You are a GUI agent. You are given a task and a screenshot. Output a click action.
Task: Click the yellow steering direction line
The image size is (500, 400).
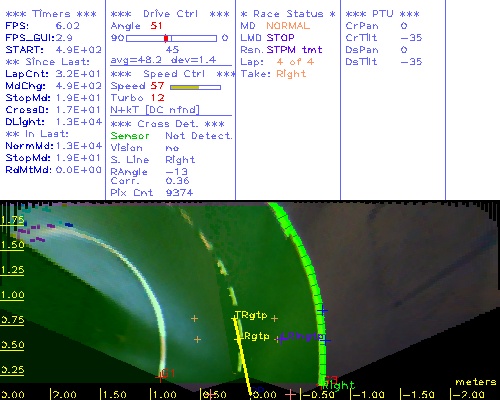(243, 357)
